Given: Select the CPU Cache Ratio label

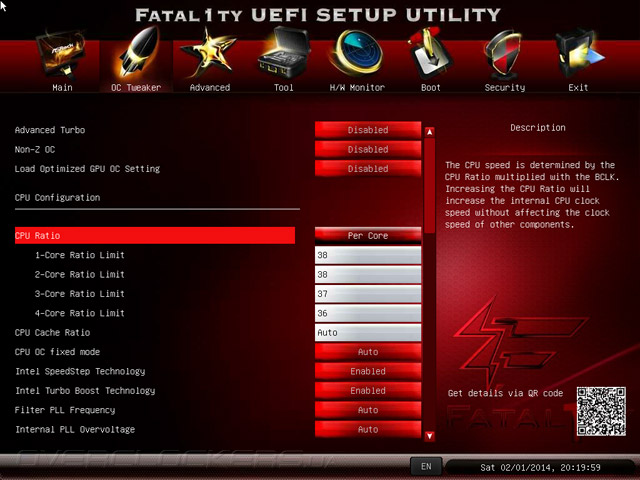Looking at the screenshot, I should [x=52, y=333].
